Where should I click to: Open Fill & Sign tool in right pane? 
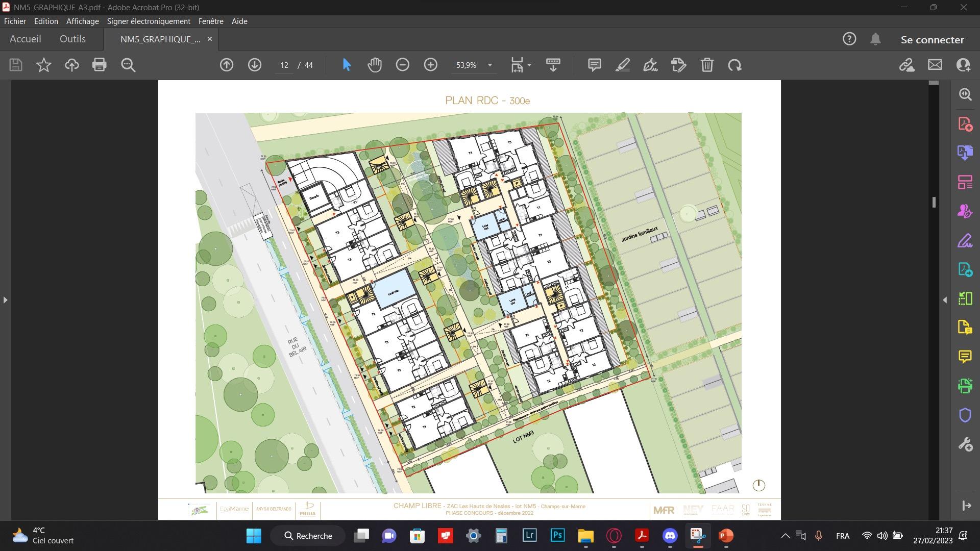965,240
